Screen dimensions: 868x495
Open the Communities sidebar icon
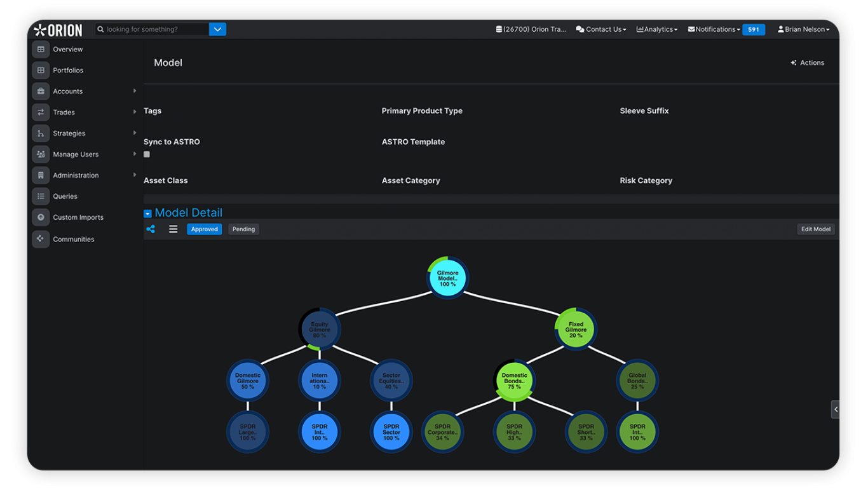pyautogui.click(x=41, y=239)
